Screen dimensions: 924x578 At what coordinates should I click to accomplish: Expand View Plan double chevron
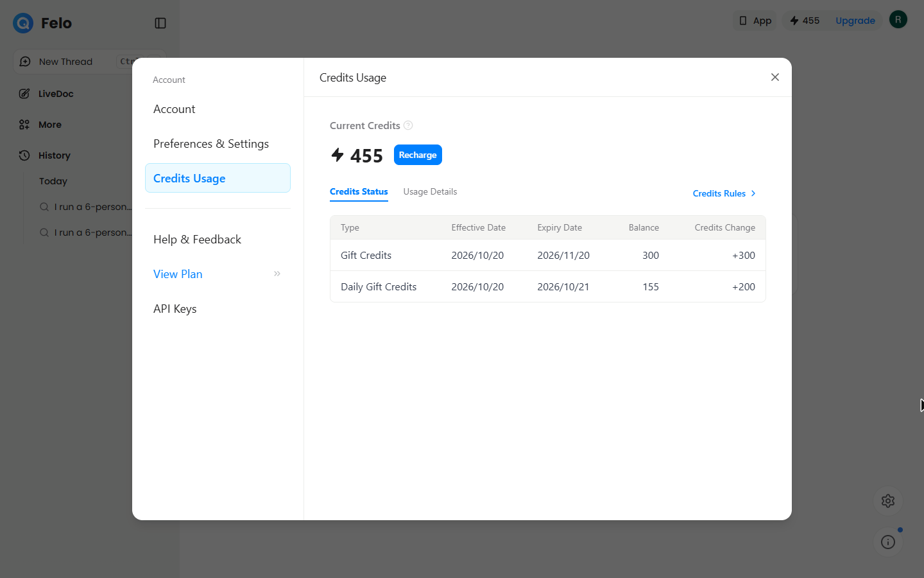[x=277, y=274]
